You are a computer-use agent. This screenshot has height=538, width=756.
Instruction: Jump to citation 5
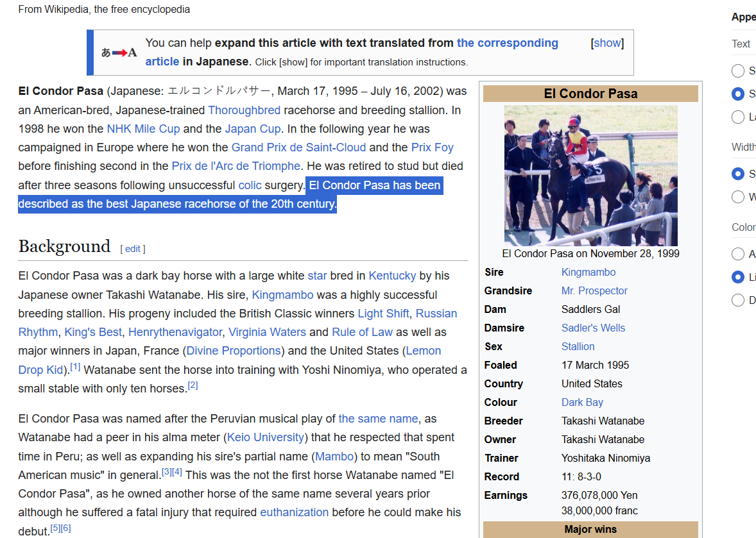point(55,528)
